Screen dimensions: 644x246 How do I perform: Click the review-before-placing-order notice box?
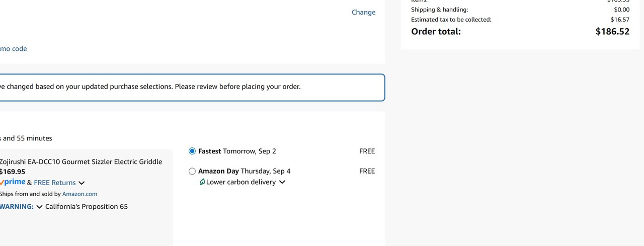pyautogui.click(x=191, y=87)
